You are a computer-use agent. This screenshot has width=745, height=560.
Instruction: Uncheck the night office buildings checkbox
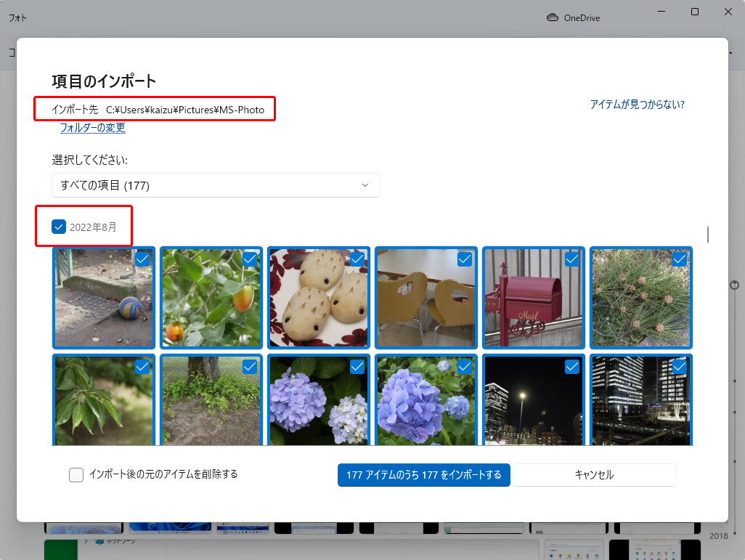pos(680,367)
